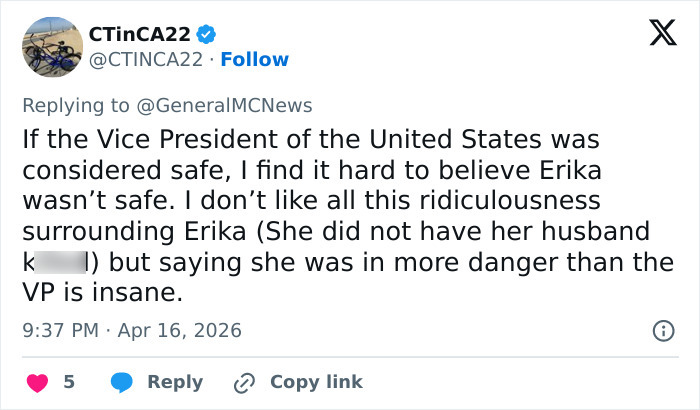Click the blue reply speech bubble icon
The image size is (700, 410).
click(x=122, y=382)
